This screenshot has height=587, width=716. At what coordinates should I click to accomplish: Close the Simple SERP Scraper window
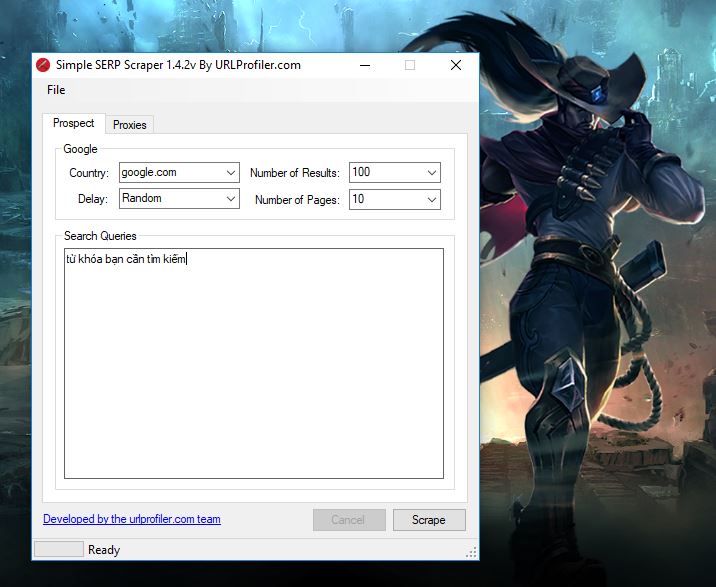pyautogui.click(x=456, y=65)
